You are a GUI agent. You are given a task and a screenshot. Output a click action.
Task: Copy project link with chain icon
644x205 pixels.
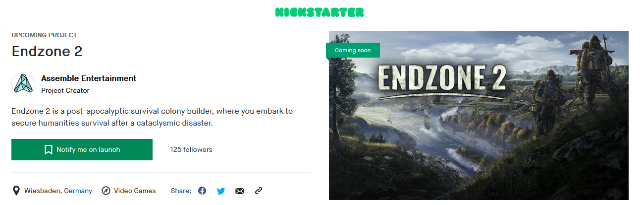[x=258, y=191]
